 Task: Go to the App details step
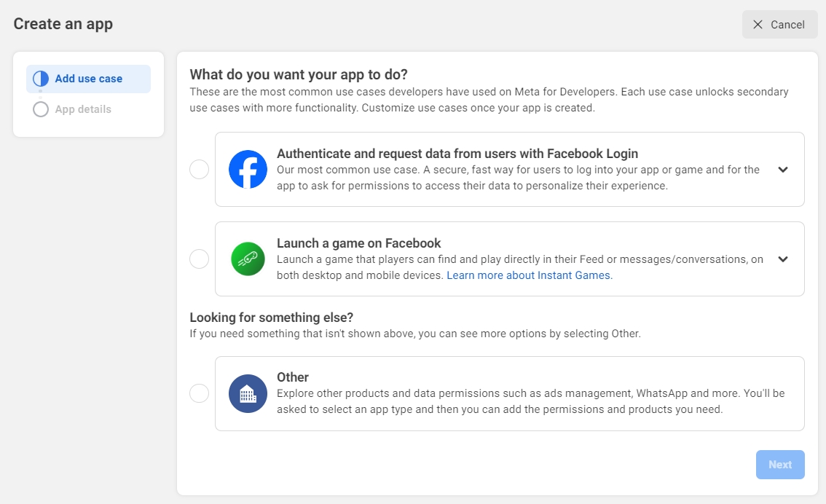click(83, 109)
